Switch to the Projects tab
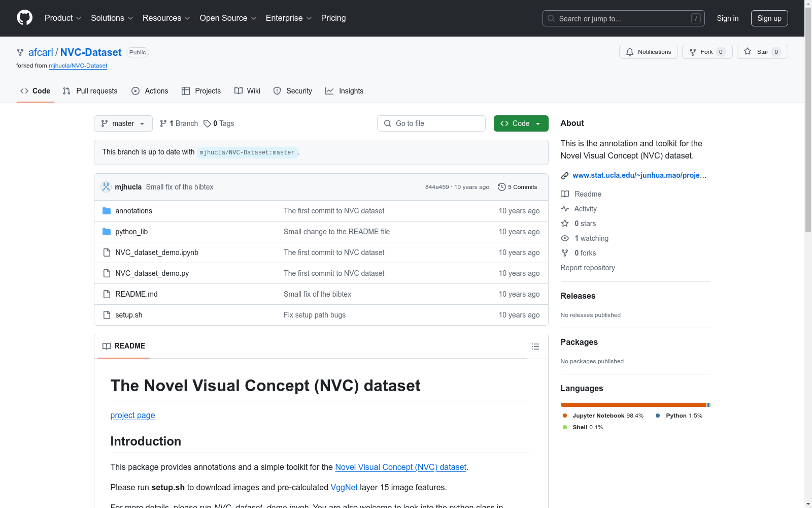This screenshot has width=812, height=508. tap(201, 91)
